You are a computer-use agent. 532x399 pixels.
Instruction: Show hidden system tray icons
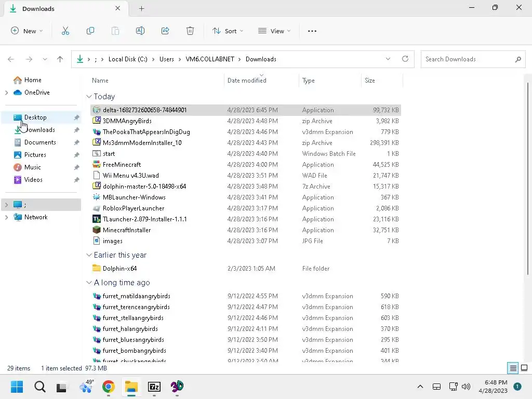[x=420, y=387]
